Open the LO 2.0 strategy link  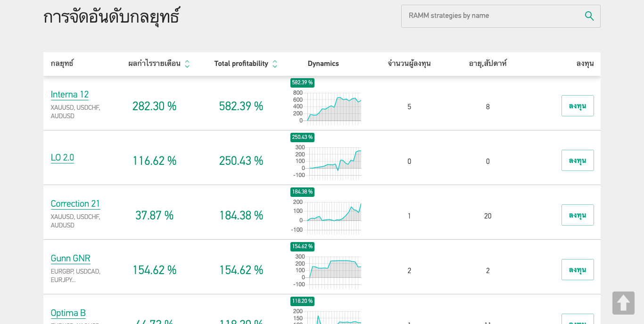click(x=62, y=158)
